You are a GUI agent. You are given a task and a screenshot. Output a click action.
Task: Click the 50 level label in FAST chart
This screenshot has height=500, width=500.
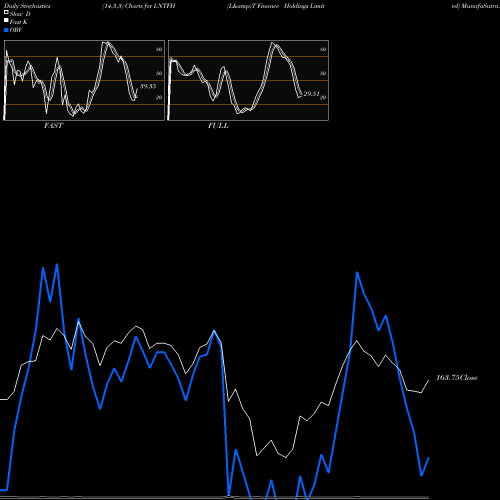tap(159, 73)
